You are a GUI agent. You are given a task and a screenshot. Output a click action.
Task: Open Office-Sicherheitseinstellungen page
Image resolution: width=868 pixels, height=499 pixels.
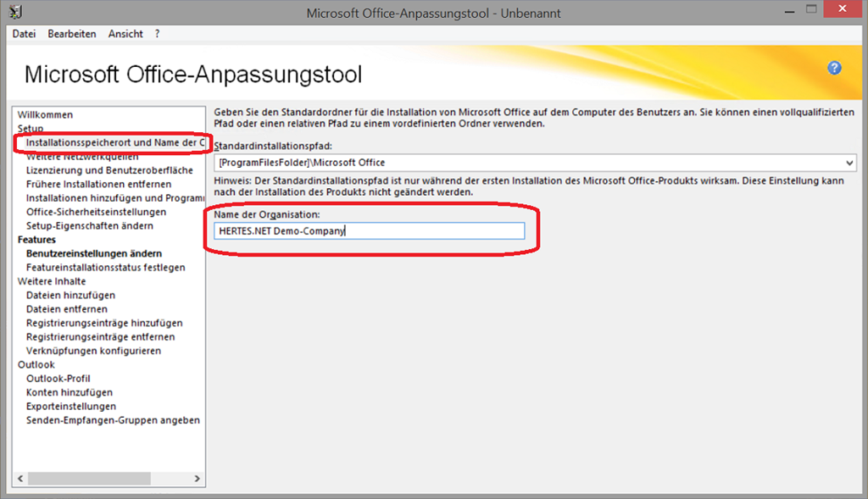coord(96,212)
